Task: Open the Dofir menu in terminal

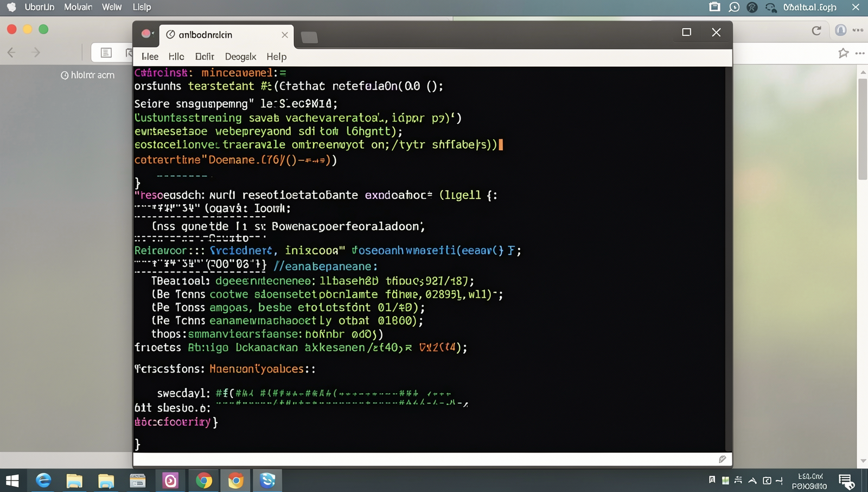Action: (x=205, y=56)
